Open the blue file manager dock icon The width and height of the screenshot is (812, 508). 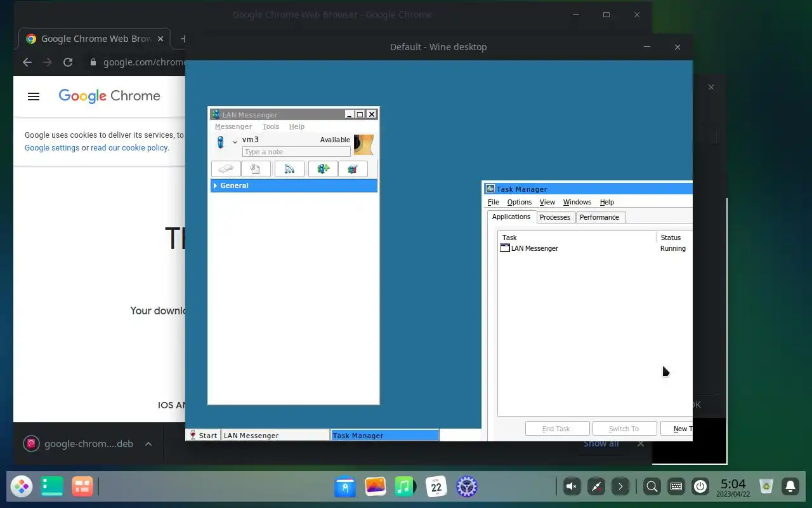tap(345, 486)
